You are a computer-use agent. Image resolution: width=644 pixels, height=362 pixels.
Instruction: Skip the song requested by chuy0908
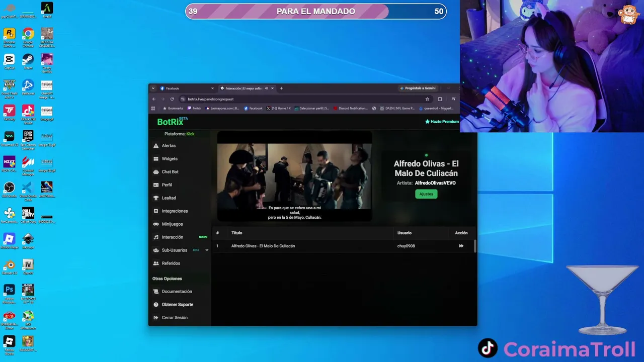[461, 246]
